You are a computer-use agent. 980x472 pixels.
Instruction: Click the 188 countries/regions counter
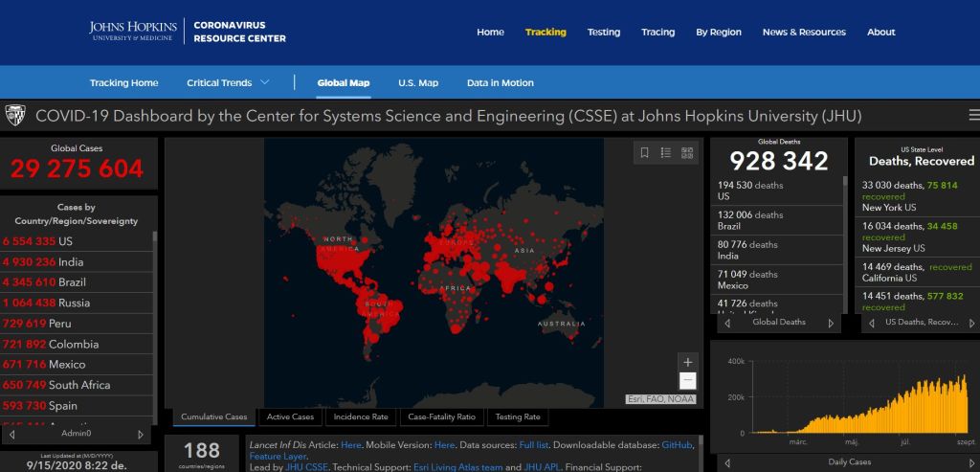point(202,455)
